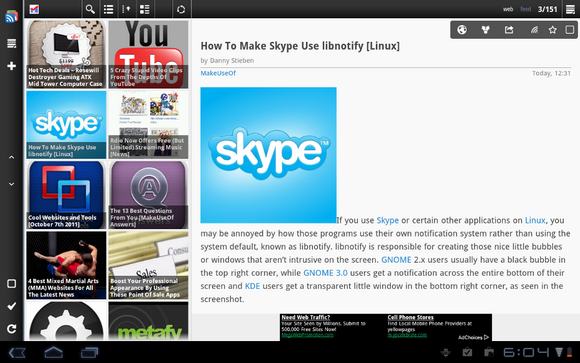The width and height of the screenshot is (580, 363).
Task: Tap the feed signal icon in article toolbar
Action: coord(534,30)
